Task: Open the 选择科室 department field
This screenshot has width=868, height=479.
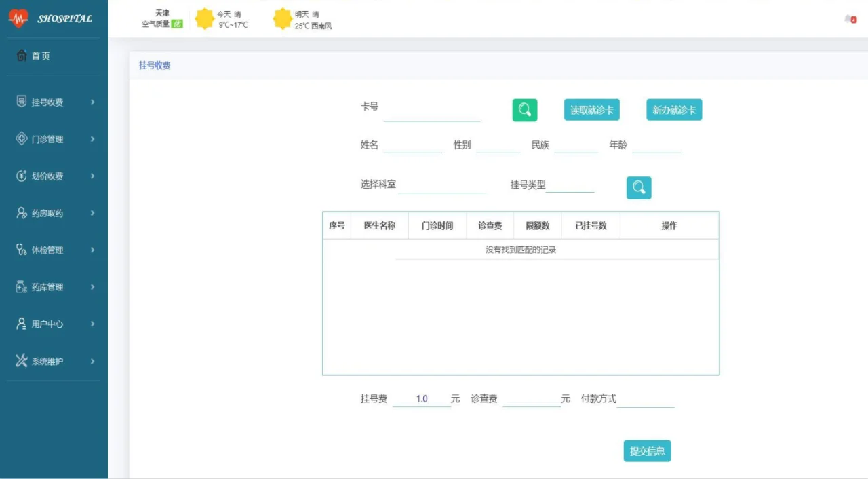Action: (x=441, y=185)
